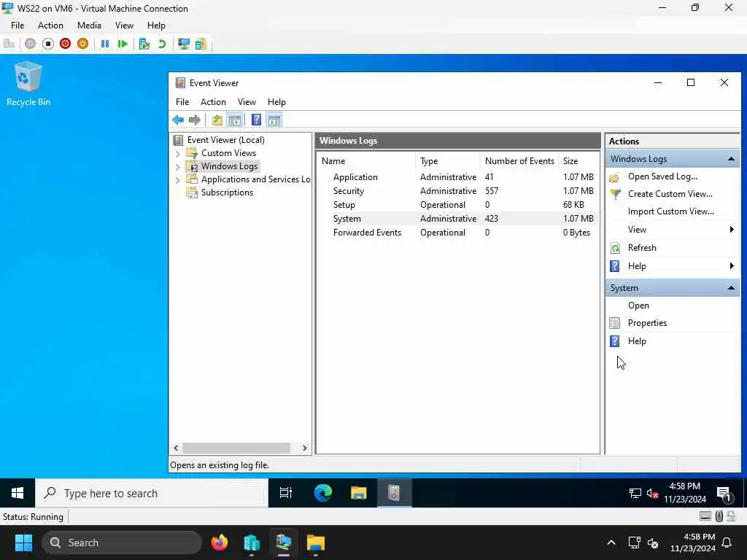Expand Applications and Services Logs node
Image resolution: width=747 pixels, height=560 pixels.
click(x=178, y=180)
